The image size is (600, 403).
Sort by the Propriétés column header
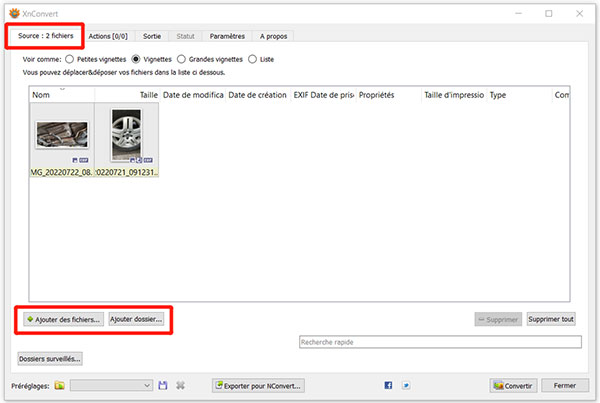tap(389, 95)
